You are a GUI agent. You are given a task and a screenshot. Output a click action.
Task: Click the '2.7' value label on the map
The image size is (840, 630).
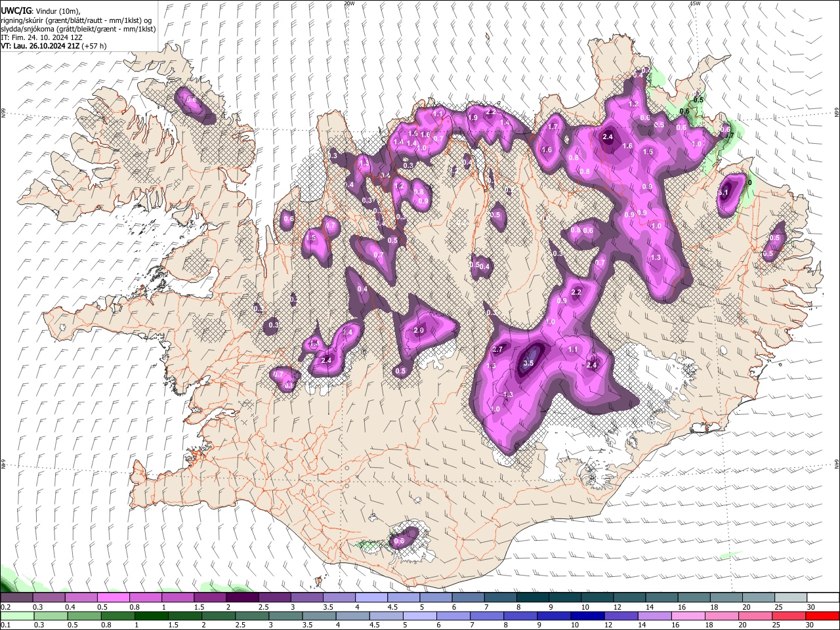497,349
